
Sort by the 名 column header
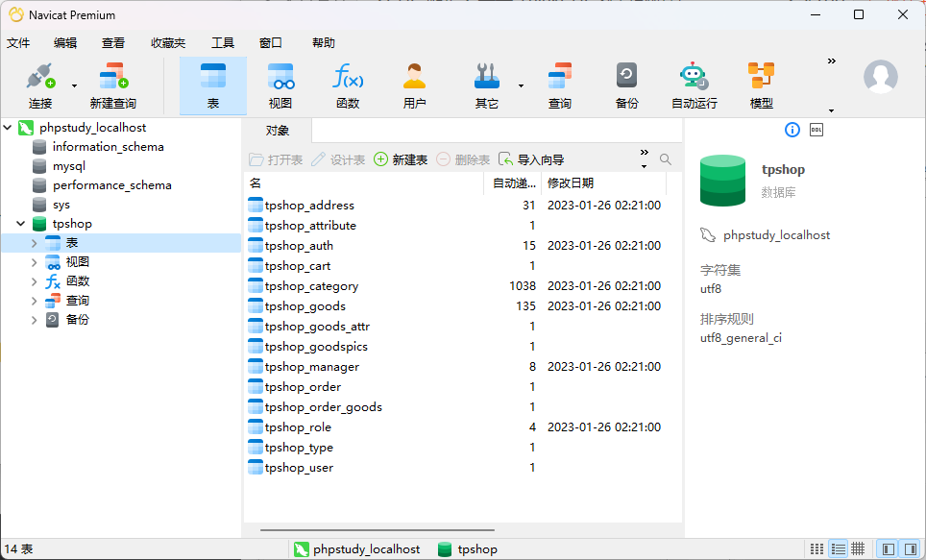(x=364, y=183)
